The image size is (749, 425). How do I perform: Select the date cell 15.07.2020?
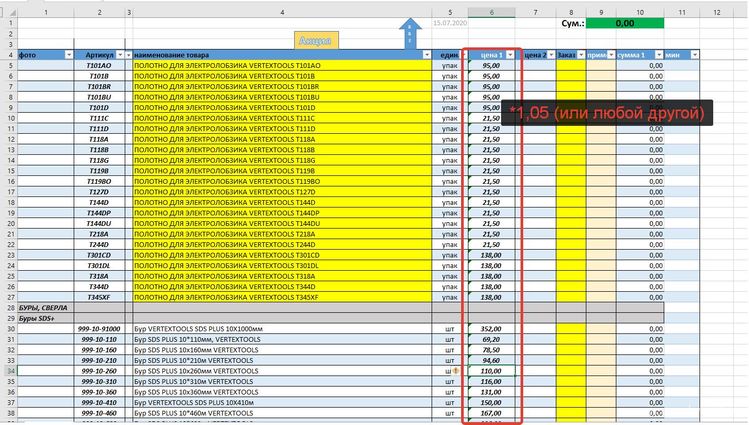[450, 23]
